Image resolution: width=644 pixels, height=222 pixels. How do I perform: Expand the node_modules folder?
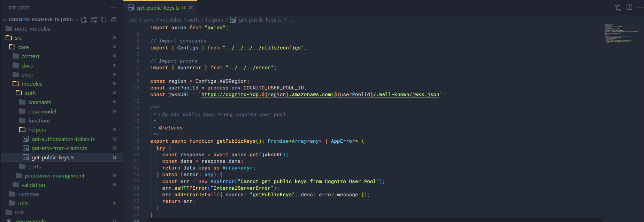click(x=32, y=29)
